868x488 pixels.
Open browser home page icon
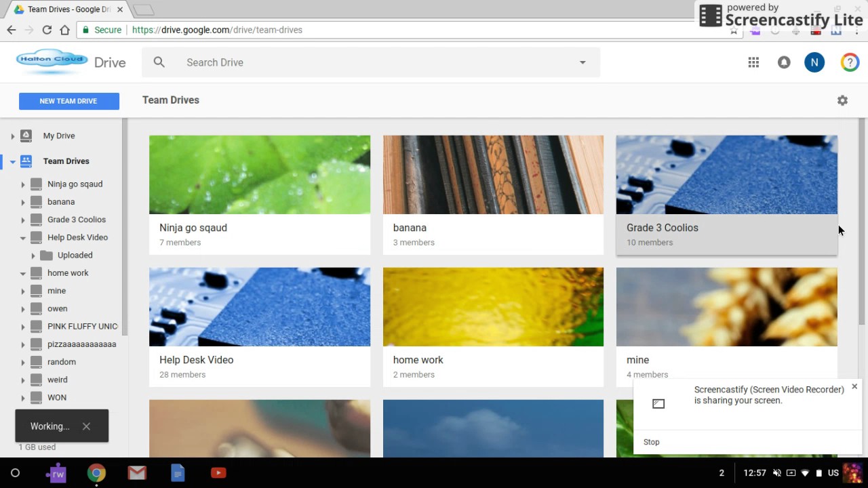tap(64, 30)
